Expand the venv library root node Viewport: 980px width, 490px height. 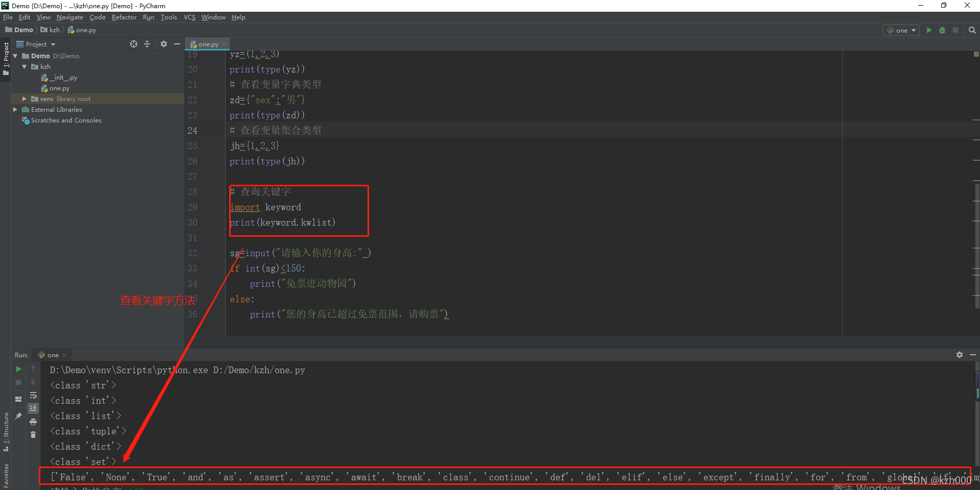tap(23, 99)
